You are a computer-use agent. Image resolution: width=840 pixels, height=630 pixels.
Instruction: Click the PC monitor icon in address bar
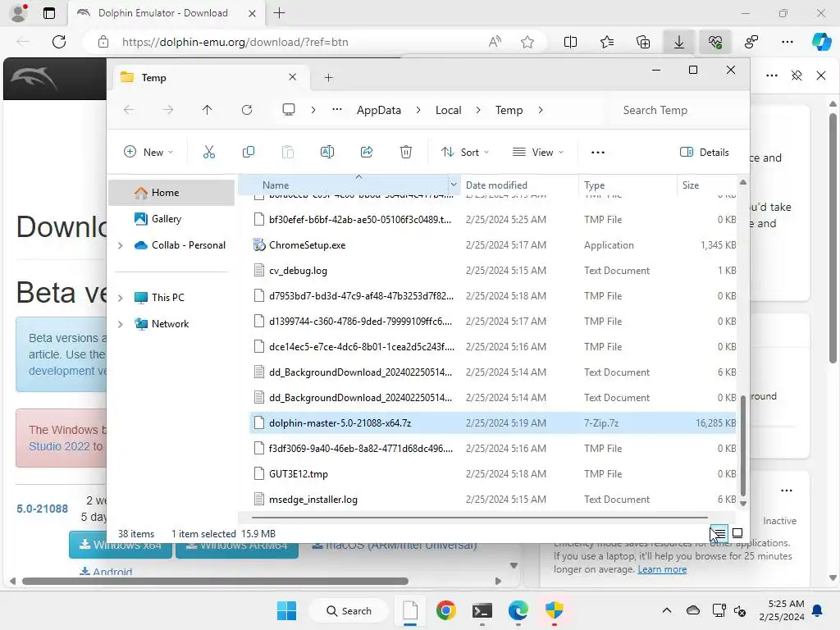tap(289, 110)
